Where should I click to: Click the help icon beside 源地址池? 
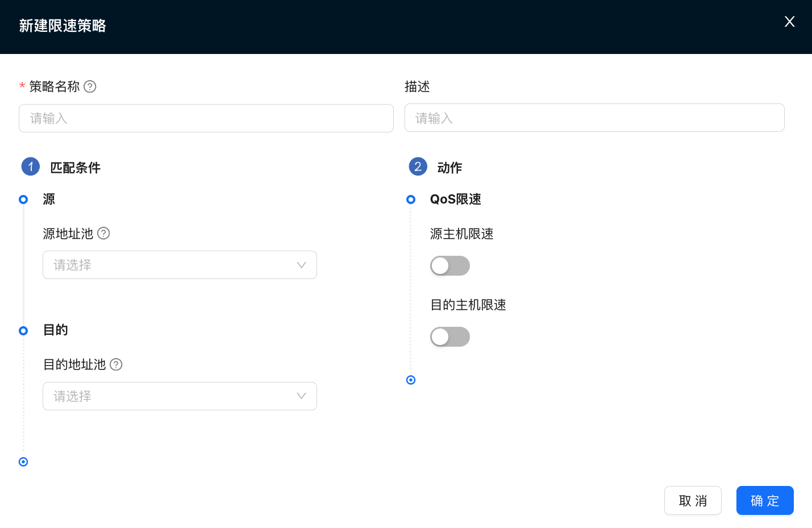point(103,233)
